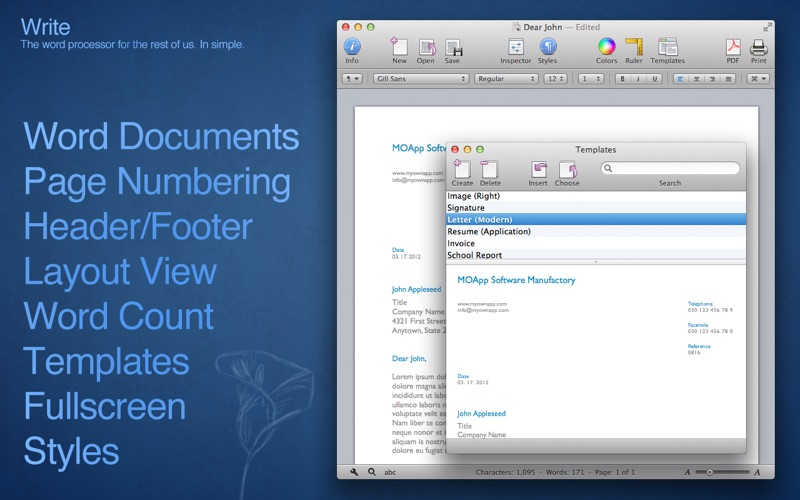
Task: Expand the Regular typeface dropdown
Action: pyautogui.click(x=505, y=78)
